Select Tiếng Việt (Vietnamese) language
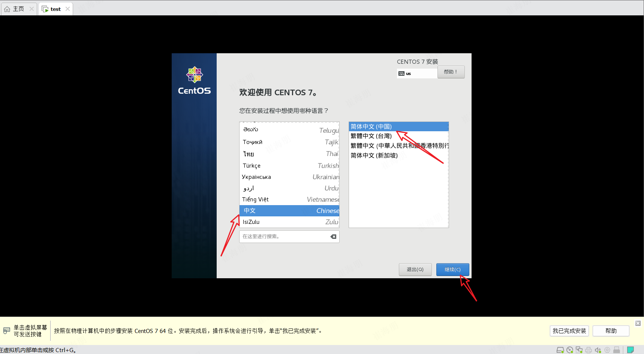 click(x=289, y=199)
